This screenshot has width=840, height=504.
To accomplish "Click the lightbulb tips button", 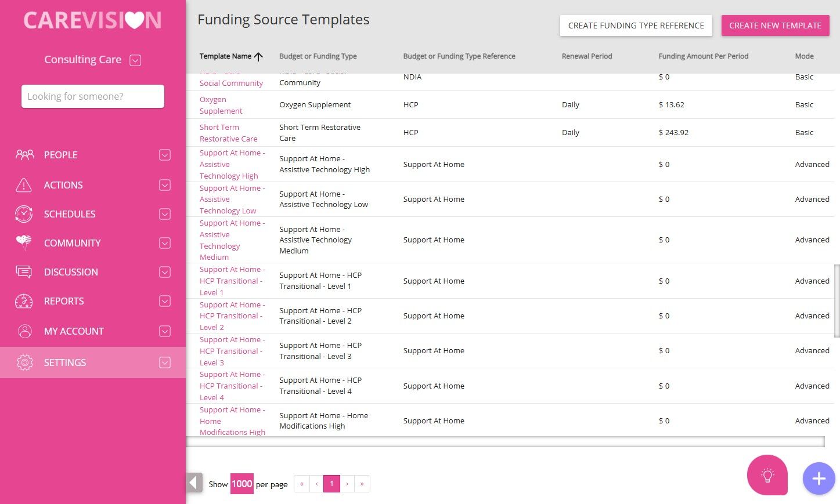I will (x=767, y=475).
